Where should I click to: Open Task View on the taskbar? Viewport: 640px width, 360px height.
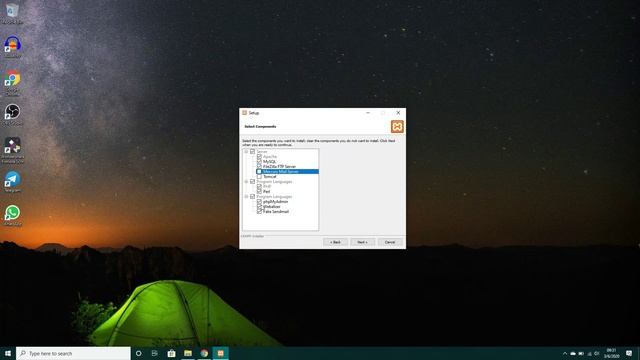pos(155,353)
